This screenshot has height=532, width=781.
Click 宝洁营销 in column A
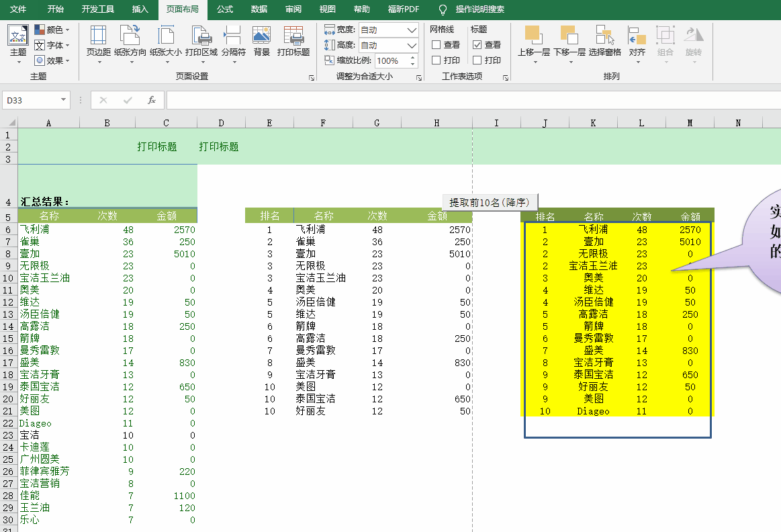pos(40,483)
